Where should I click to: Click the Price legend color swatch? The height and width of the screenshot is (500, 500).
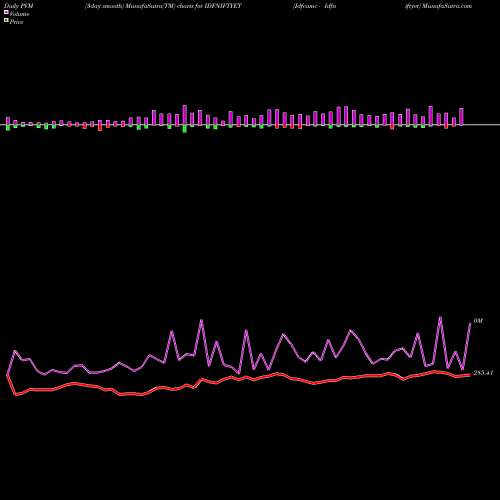[x=6, y=21]
